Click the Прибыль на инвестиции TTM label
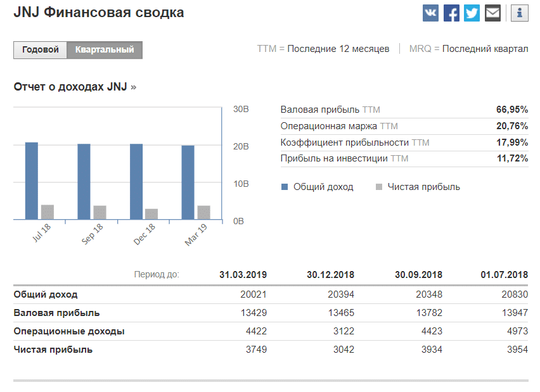This screenshot has height=392, width=540. [x=344, y=159]
